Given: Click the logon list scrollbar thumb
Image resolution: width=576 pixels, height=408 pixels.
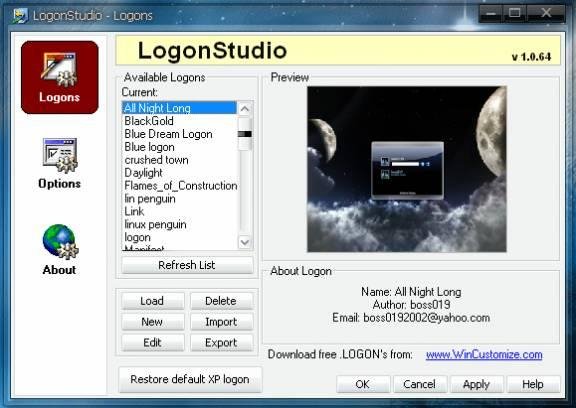Looking at the screenshot, I should (x=245, y=134).
